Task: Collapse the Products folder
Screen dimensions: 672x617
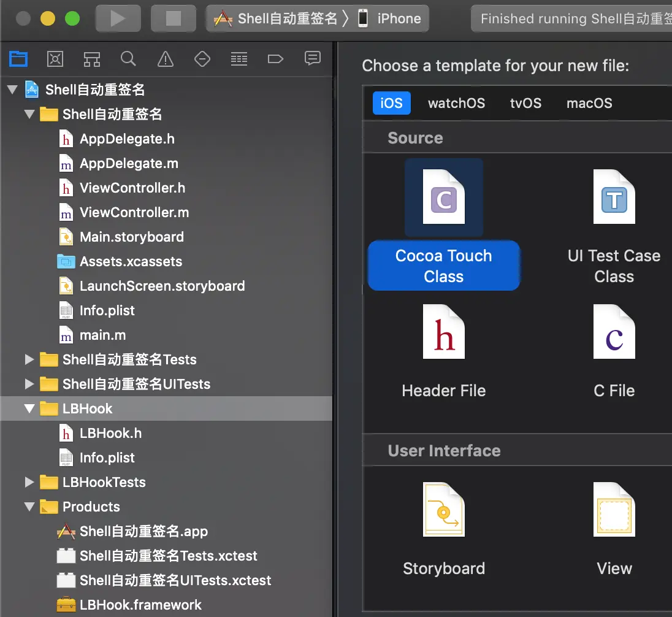Action: point(29,507)
